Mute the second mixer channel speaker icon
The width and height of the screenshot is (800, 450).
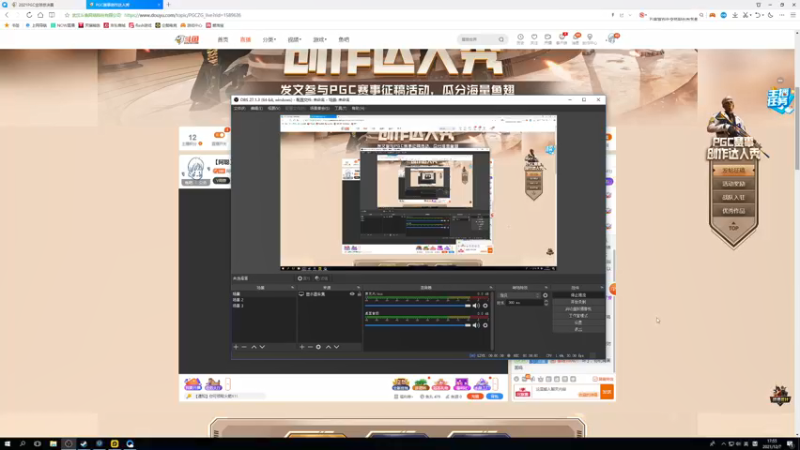pos(476,325)
